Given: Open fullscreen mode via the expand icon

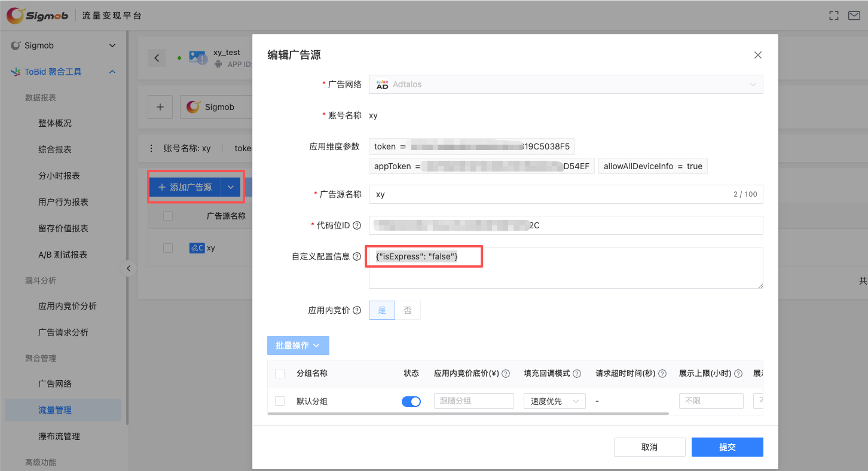Looking at the screenshot, I should point(833,16).
